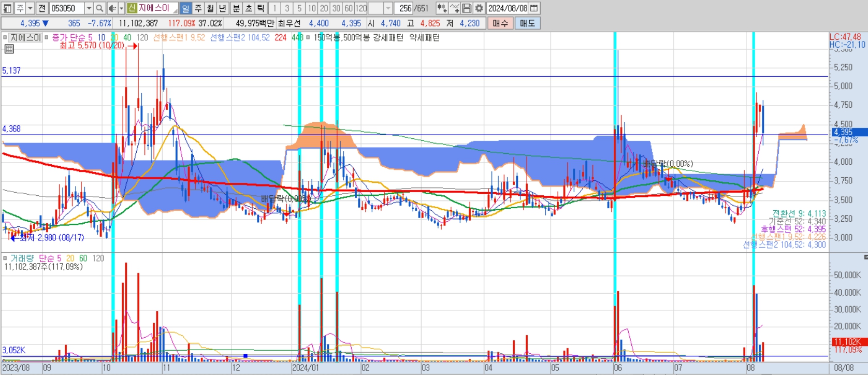The height and width of the screenshot is (375, 868).
Task: Click the data table icon below 지에스이
Action: point(9,49)
